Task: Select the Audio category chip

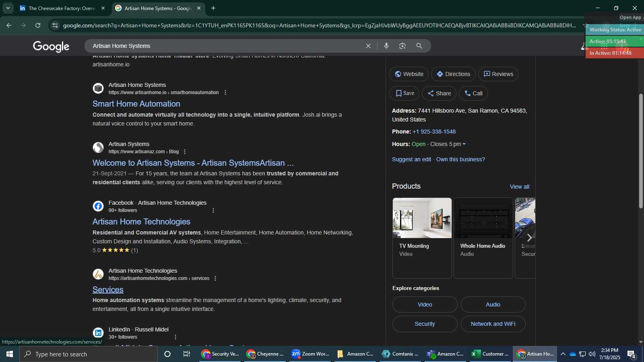Action: click(493, 304)
